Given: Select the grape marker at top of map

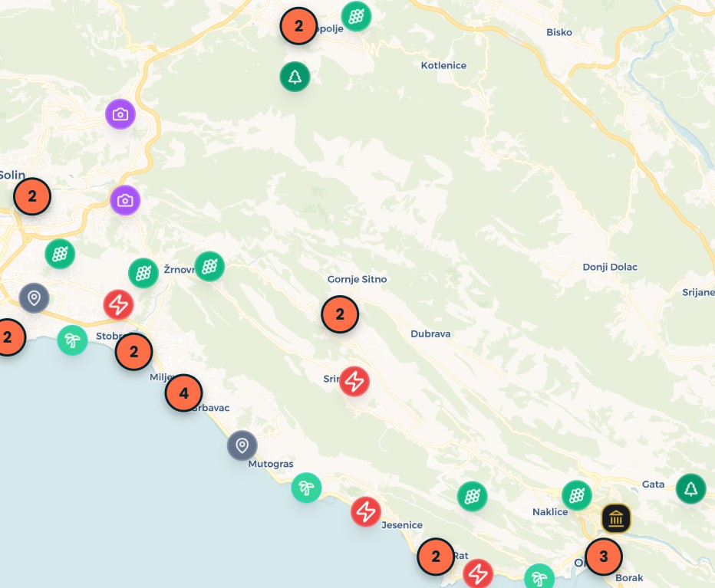Looking at the screenshot, I should tap(356, 16).
